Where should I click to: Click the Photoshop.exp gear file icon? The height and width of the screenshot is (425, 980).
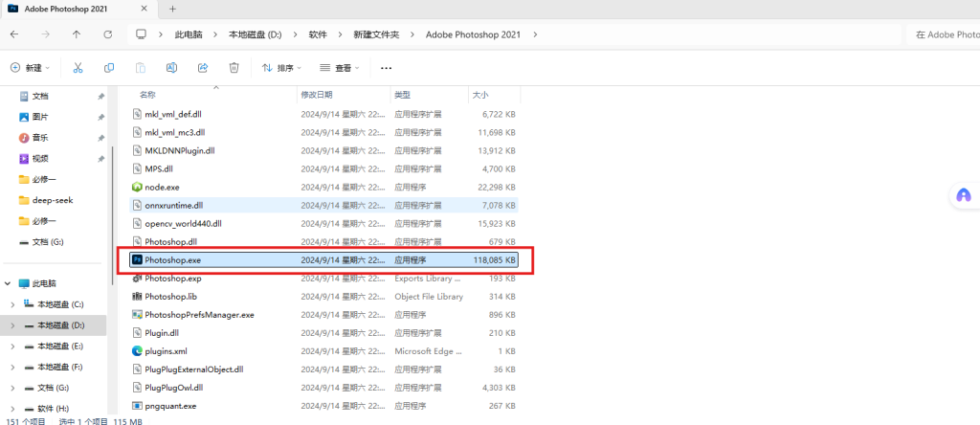[x=138, y=279]
